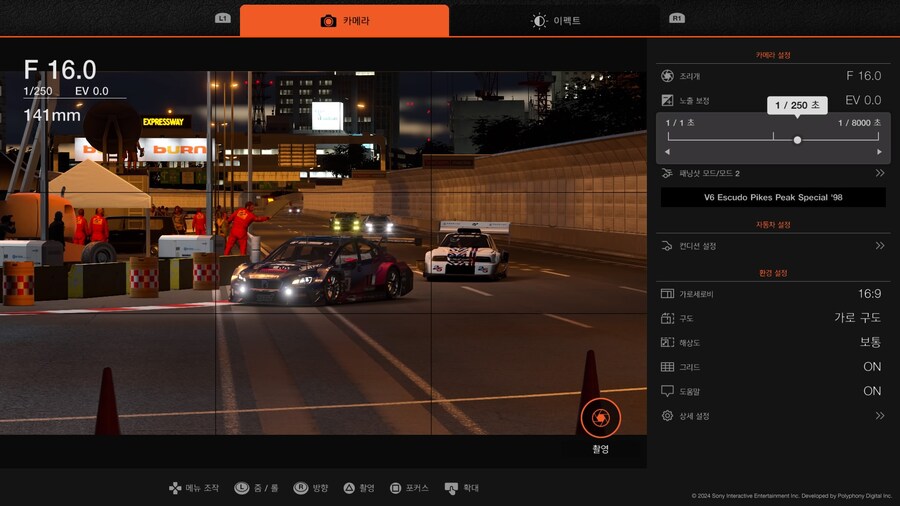Click the square focus hint icon
This screenshot has width=900, height=506.
[x=396, y=488]
